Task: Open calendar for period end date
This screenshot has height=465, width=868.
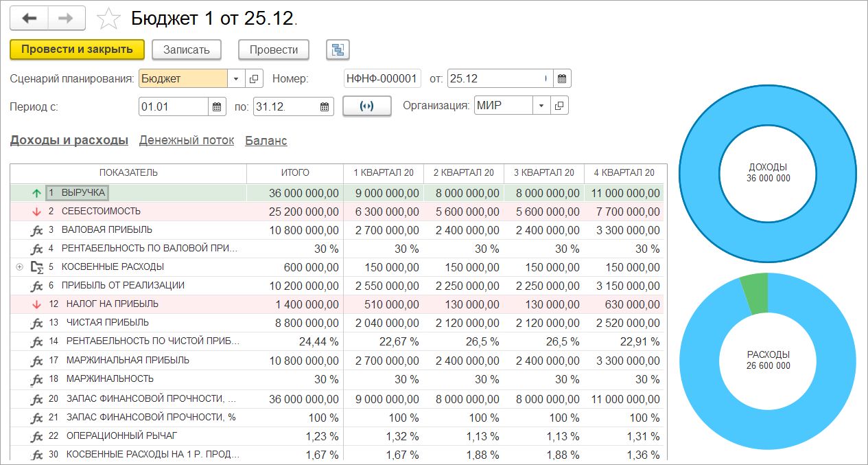Action: [x=325, y=106]
